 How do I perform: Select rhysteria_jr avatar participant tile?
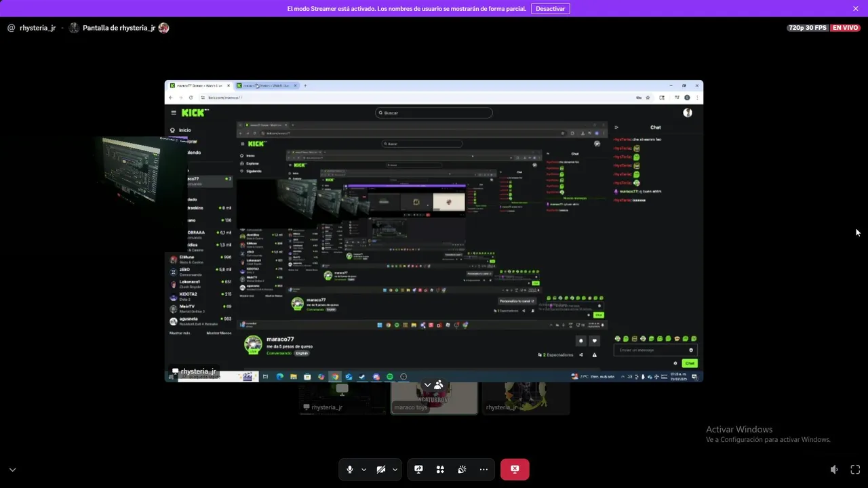526,398
